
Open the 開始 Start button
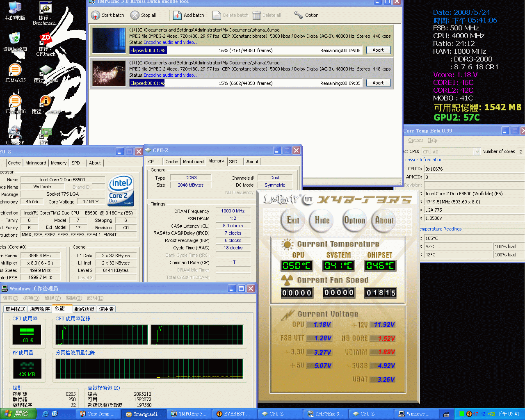18,414
